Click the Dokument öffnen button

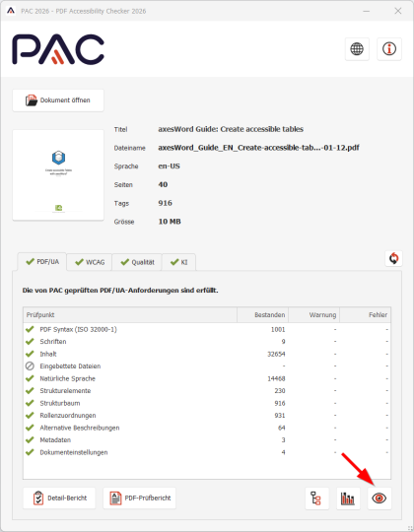point(58,100)
